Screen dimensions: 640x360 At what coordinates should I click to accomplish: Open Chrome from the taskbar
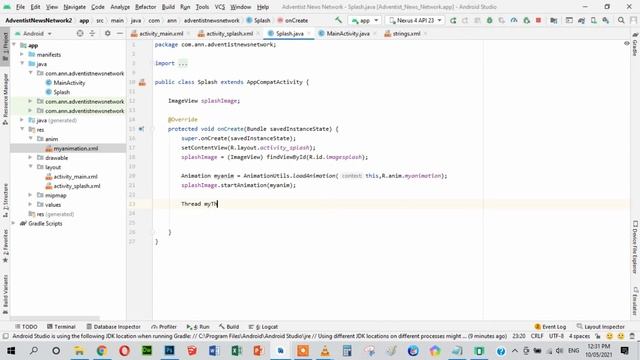click(x=102, y=351)
